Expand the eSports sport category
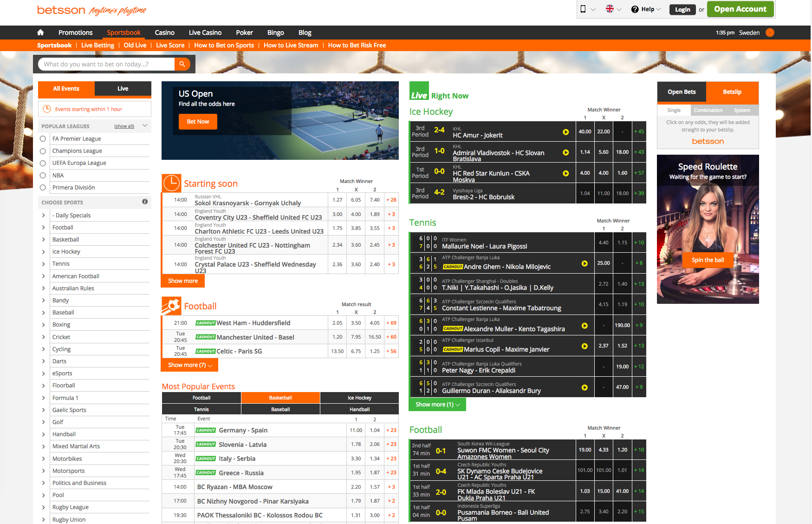Image resolution: width=812 pixels, height=524 pixels. (x=44, y=373)
